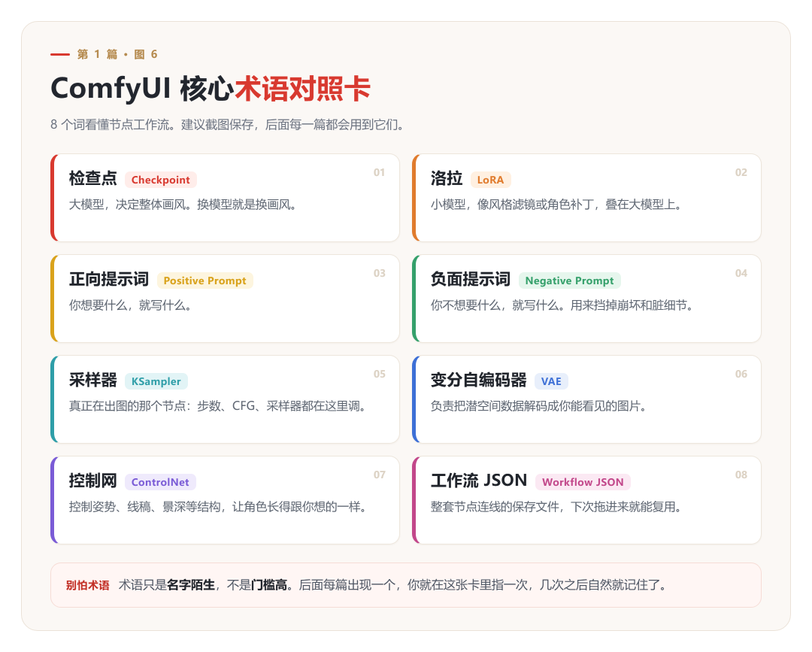
Task: Click the card number '05'
Action: click(x=379, y=374)
